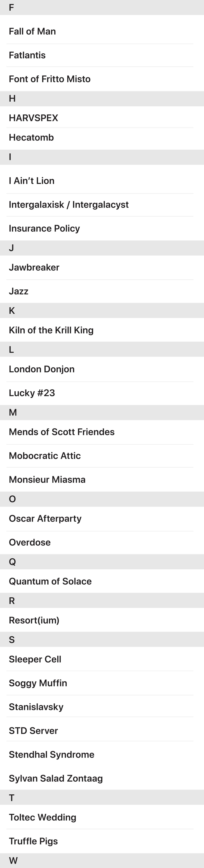Tap the HARVSPEX list item

[33, 118]
